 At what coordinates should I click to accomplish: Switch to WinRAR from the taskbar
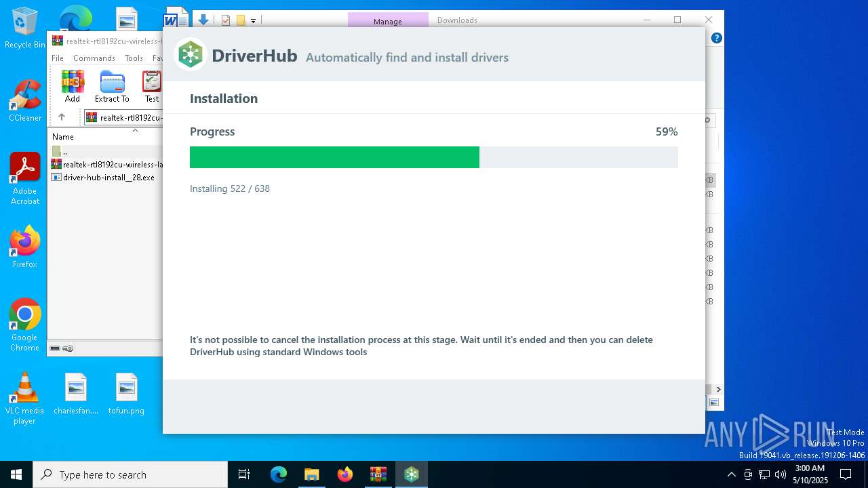click(x=378, y=474)
